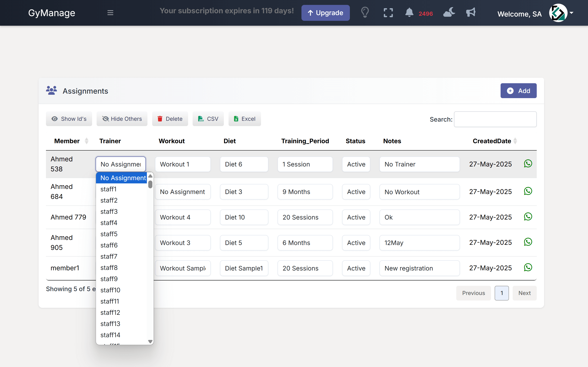This screenshot has height=367, width=588.
Task: Open WhatsApp for the Ahmed 538 row
Action: point(528,164)
